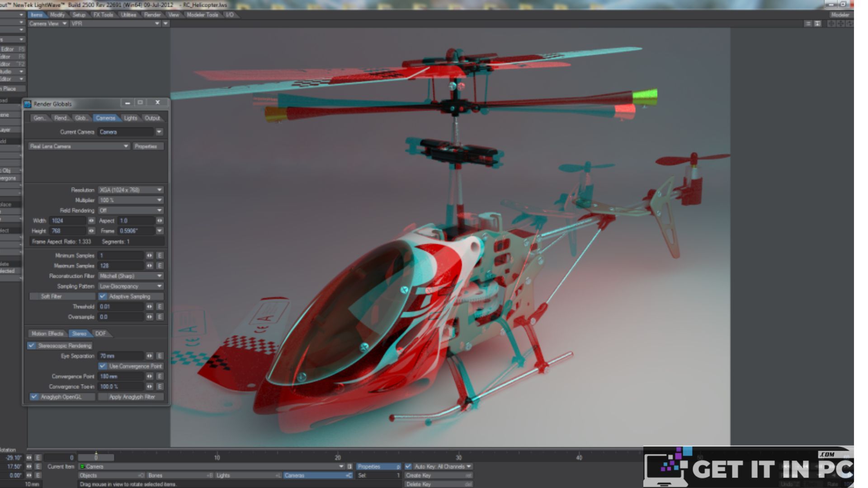Open the Resolution XGA dropdown
Viewport: 868px width, 488px height.
pos(131,190)
